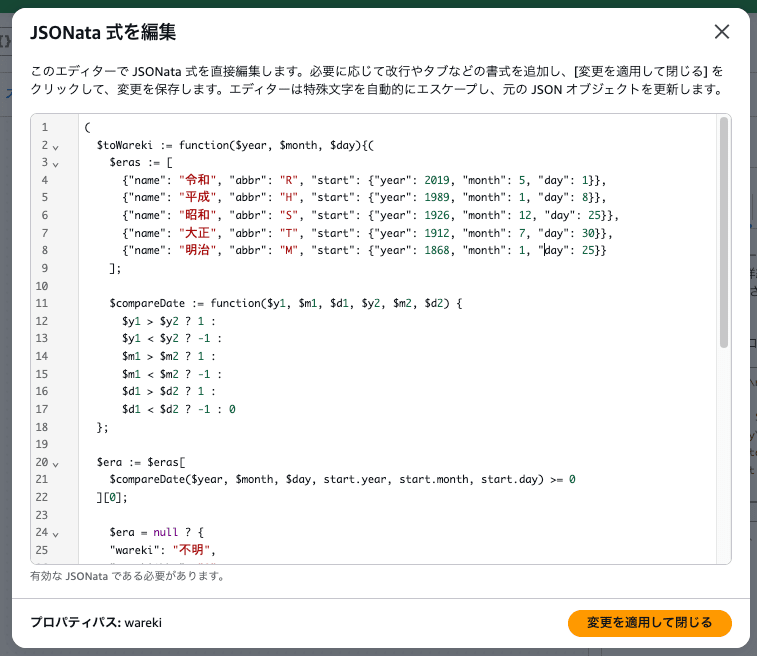Click the property path wareki label
The width and height of the screenshot is (757, 656).
[96, 623]
